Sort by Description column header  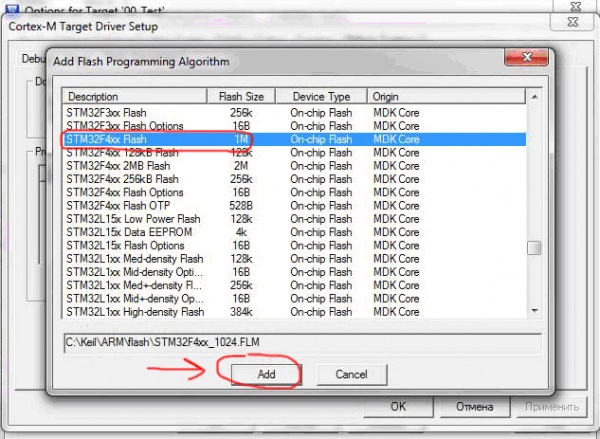(x=135, y=96)
